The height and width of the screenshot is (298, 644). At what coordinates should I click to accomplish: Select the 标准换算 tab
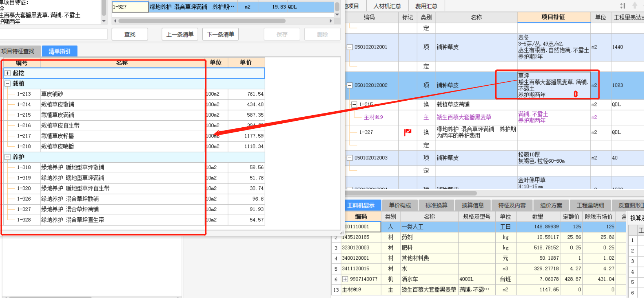pyautogui.click(x=436, y=205)
